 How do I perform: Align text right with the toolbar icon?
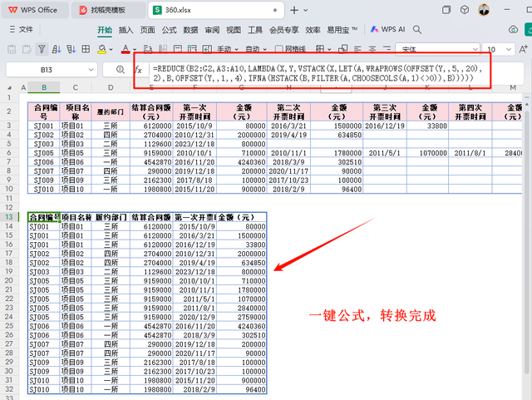coord(387,49)
